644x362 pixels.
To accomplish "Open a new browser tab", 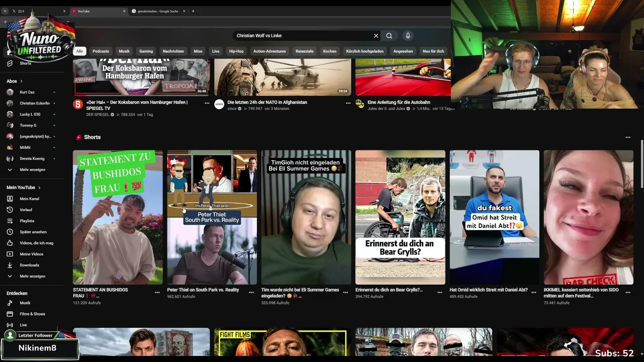I will click(193, 11).
